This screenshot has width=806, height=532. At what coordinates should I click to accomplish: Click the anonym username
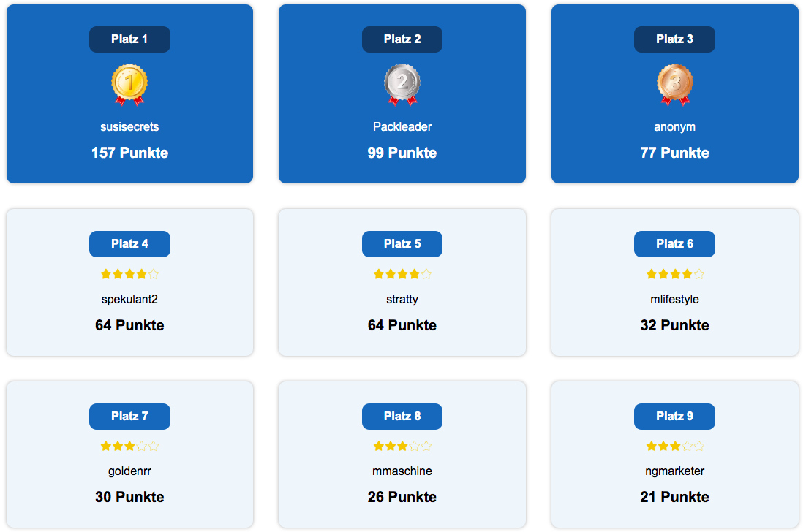[x=674, y=127]
